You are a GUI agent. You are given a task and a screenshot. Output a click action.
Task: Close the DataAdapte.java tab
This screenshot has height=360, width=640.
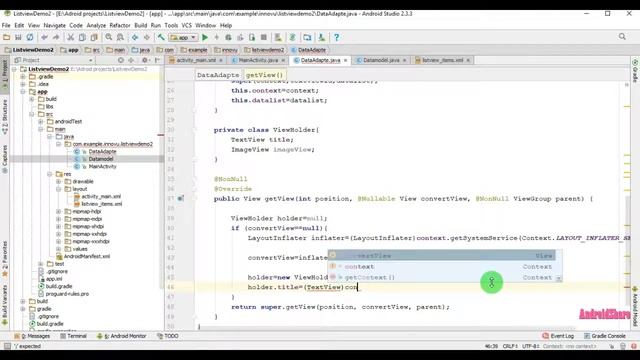tap(345, 60)
